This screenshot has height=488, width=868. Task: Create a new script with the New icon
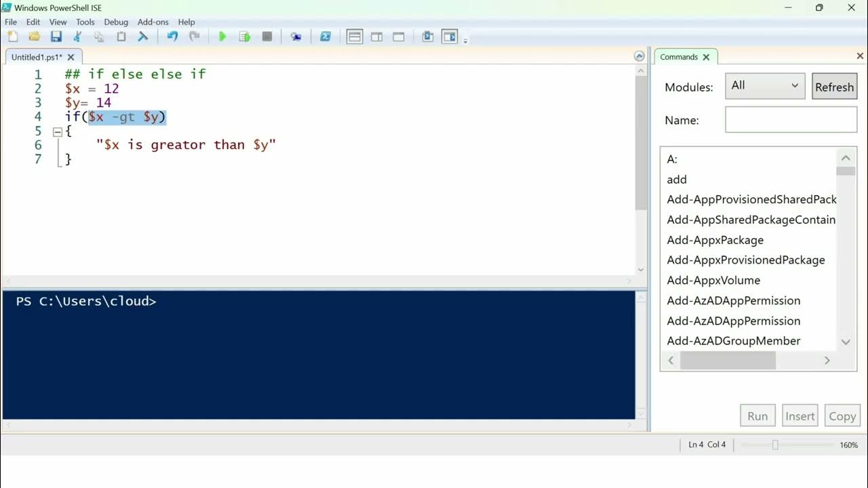pyautogui.click(x=13, y=37)
